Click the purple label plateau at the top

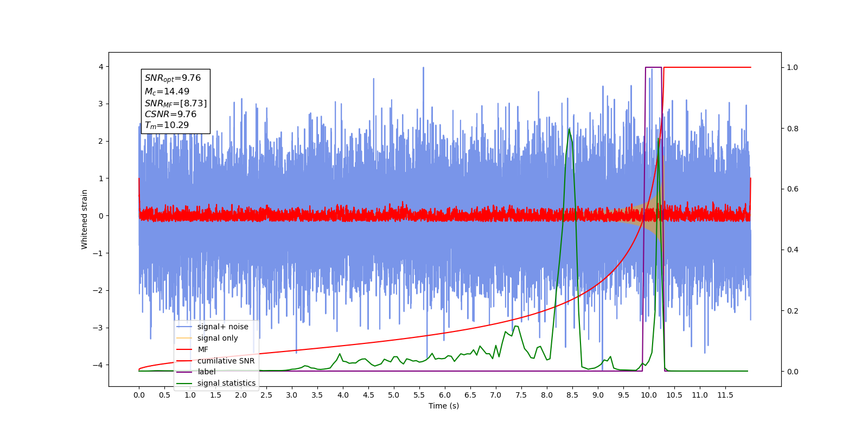point(653,67)
